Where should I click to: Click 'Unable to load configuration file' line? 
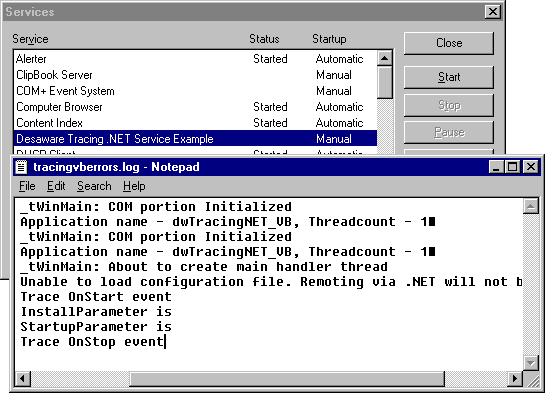pyautogui.click(x=271, y=282)
